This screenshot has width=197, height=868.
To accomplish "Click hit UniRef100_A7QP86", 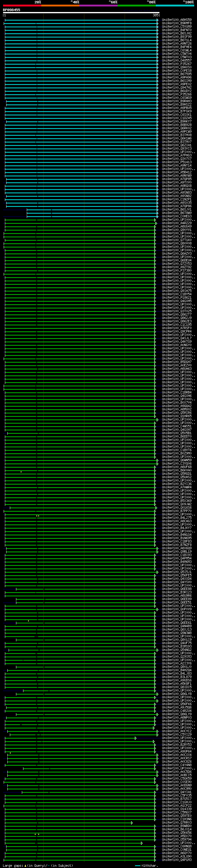I will [x=177, y=206].
